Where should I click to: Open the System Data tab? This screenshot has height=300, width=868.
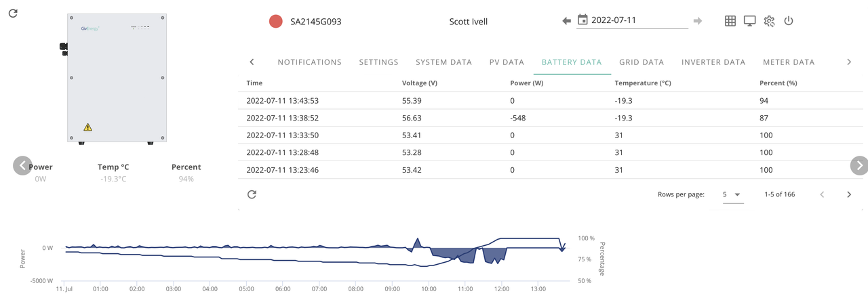coord(444,62)
